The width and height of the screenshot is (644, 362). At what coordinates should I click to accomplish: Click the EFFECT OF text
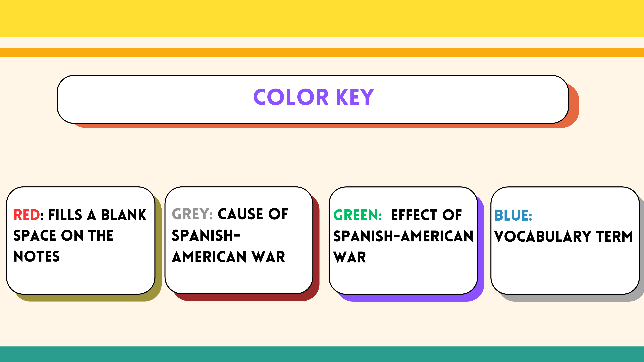pyautogui.click(x=426, y=215)
